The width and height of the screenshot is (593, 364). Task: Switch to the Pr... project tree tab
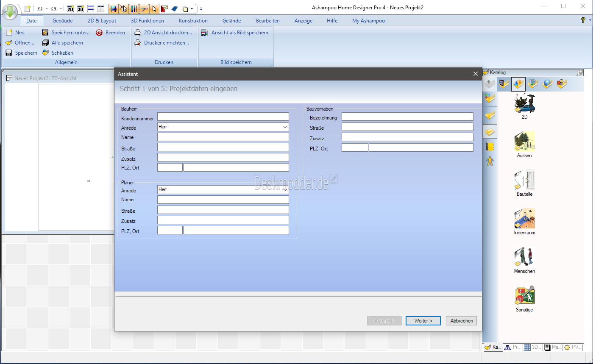pyautogui.click(x=513, y=347)
